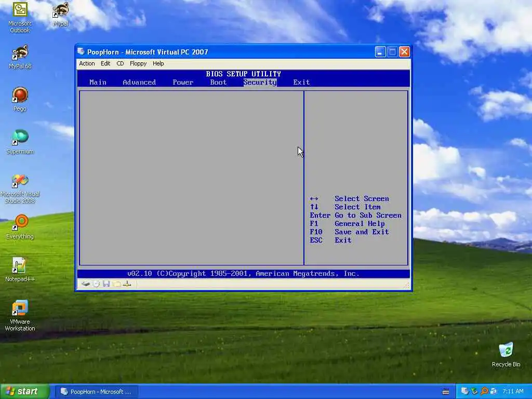The width and height of the screenshot is (532, 399).
Task: Open the Floppy menu
Action: pos(138,63)
